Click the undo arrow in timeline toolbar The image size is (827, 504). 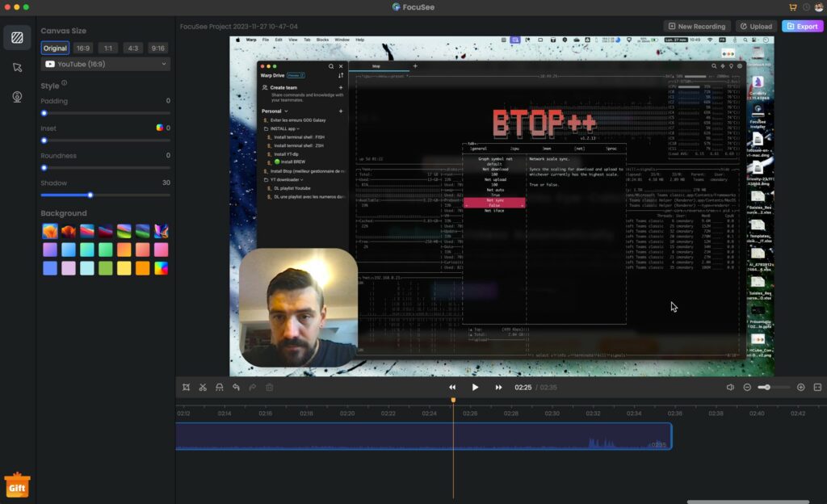[x=236, y=388]
